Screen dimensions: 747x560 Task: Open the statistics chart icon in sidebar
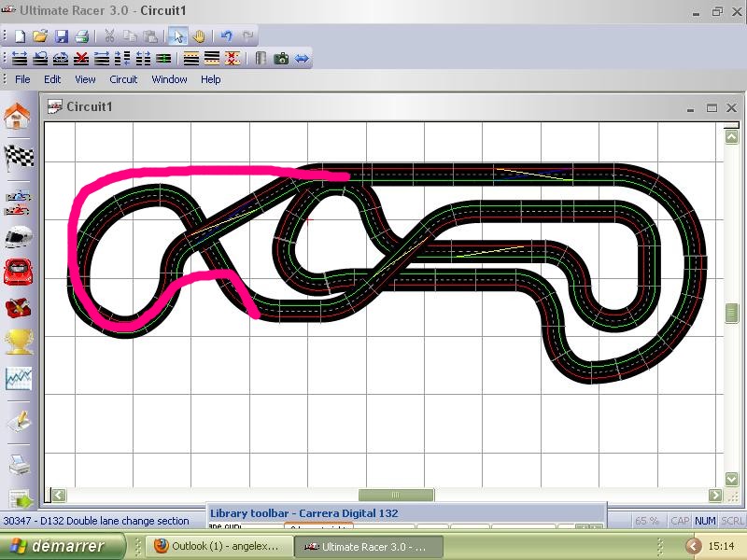[18, 378]
